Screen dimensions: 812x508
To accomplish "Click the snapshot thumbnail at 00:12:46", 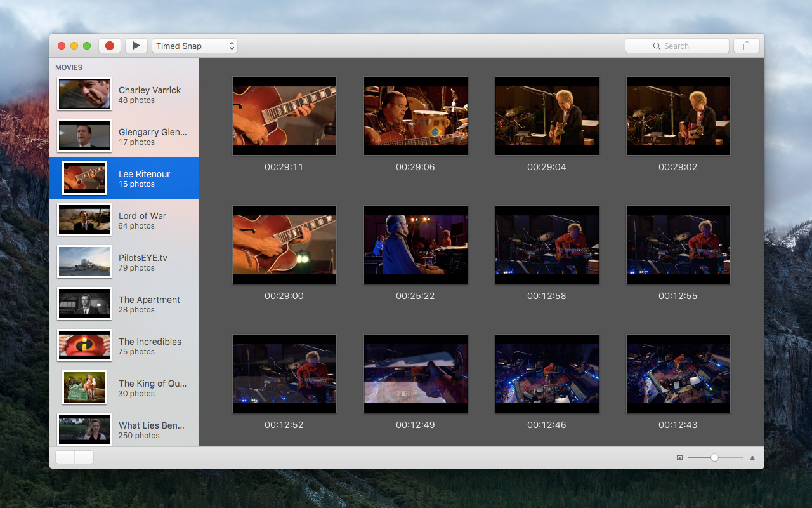I will [x=547, y=373].
